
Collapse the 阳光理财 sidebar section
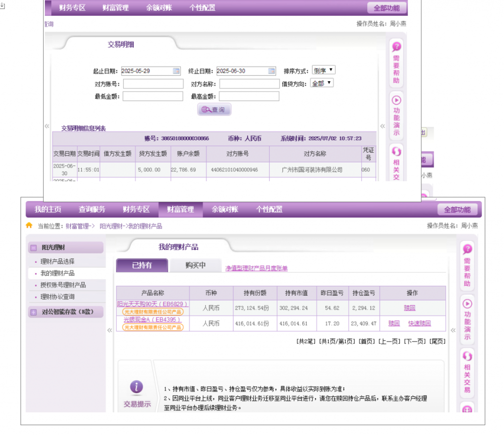tap(33, 248)
